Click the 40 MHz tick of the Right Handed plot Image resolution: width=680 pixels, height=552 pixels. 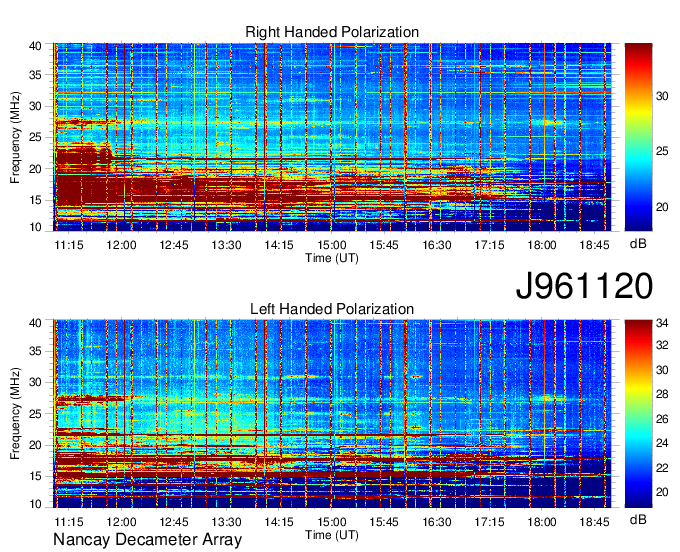(x=36, y=46)
